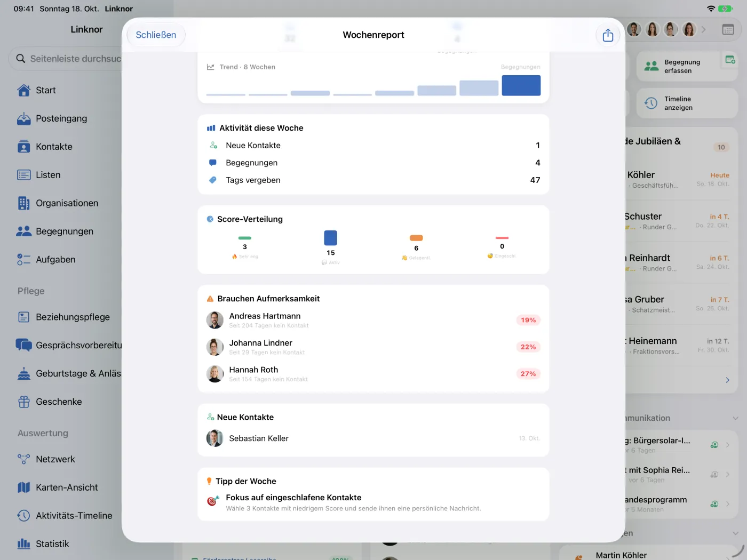The width and height of the screenshot is (747, 560).
Task: Click the Wi-Fi status icon
Action: click(x=711, y=9)
